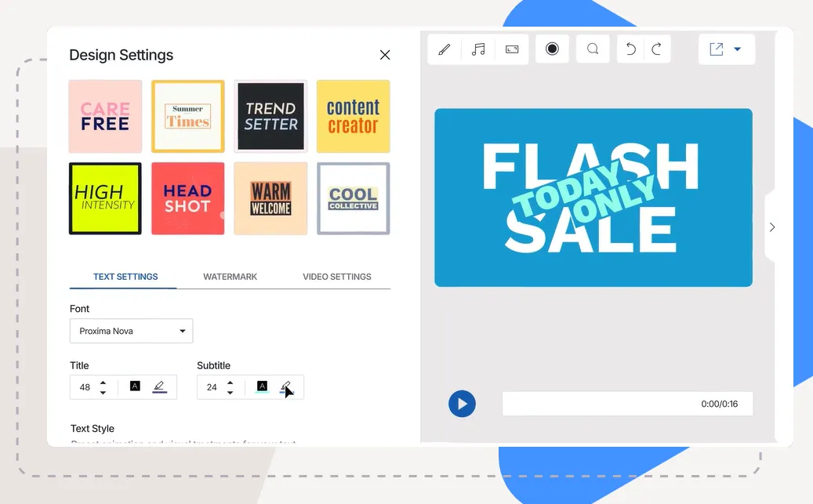
Task: Choose the High Intensity design preset
Action: click(105, 198)
